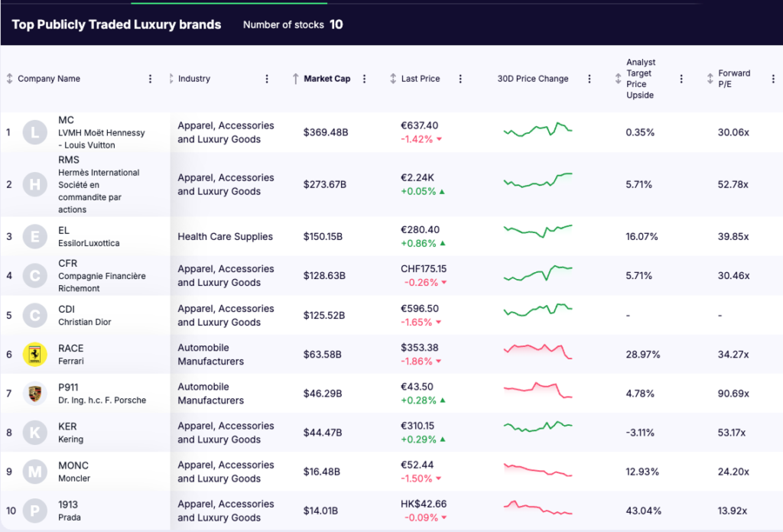The height and width of the screenshot is (532, 783).
Task: Click the Hermès 'H' avatar icon
Action: coord(34,184)
